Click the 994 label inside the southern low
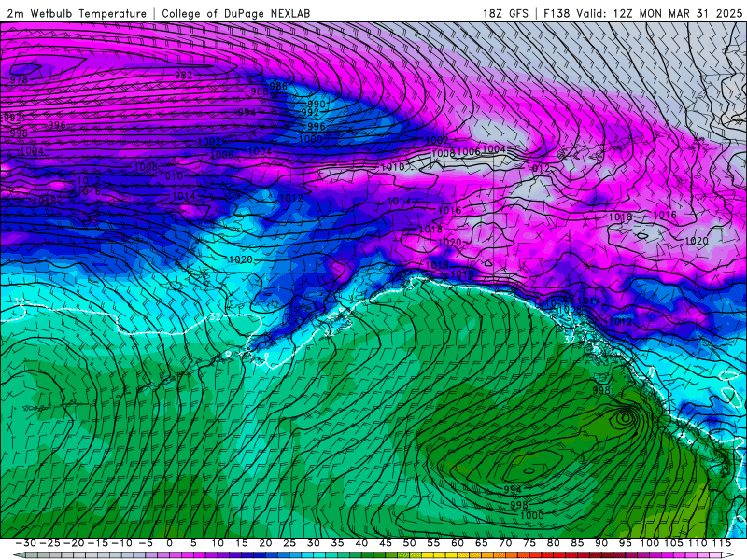This screenshot has width=747, height=560. coord(513,489)
